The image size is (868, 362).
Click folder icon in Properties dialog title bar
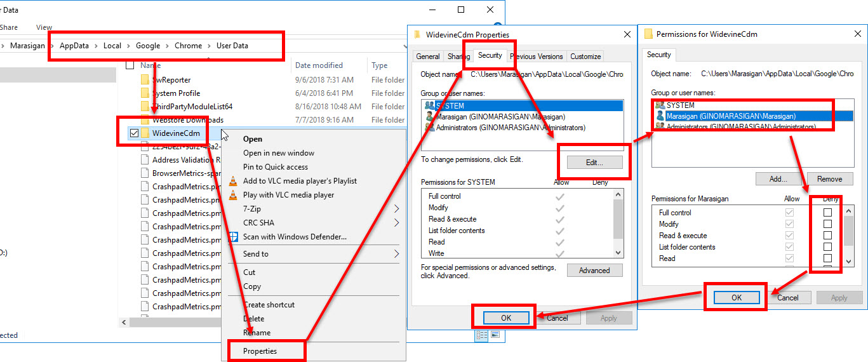[417, 34]
